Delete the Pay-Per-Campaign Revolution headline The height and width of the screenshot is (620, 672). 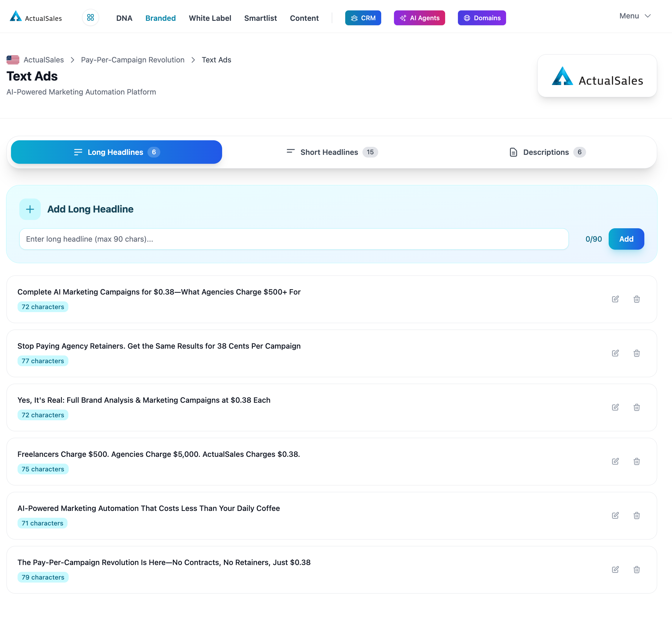coord(636,569)
